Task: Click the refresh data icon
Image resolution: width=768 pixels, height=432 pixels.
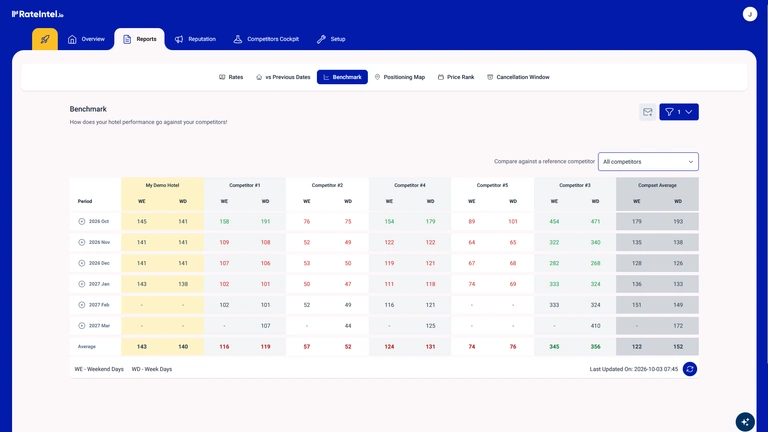Action: pyautogui.click(x=690, y=369)
